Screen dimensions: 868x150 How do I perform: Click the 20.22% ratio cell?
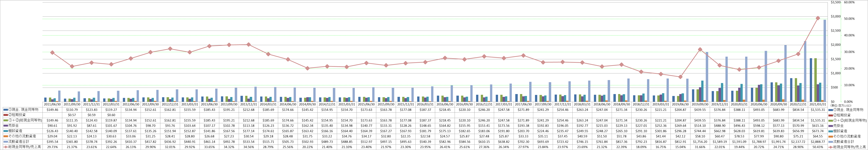pos(307,147)
